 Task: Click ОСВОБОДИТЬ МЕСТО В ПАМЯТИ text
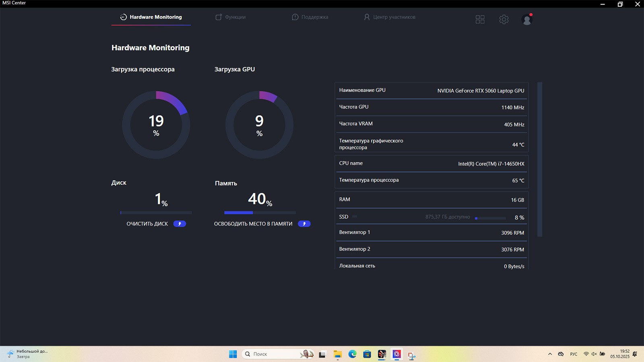pyautogui.click(x=253, y=224)
